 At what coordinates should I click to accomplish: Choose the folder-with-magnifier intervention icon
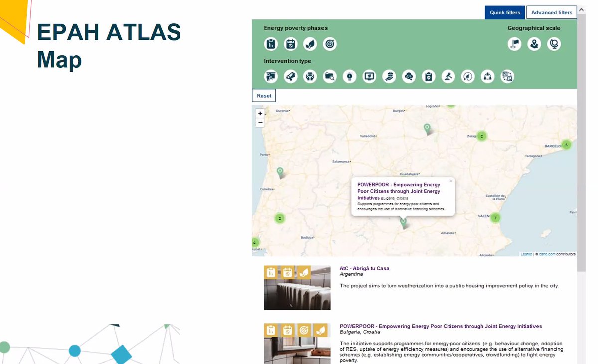tap(330, 76)
